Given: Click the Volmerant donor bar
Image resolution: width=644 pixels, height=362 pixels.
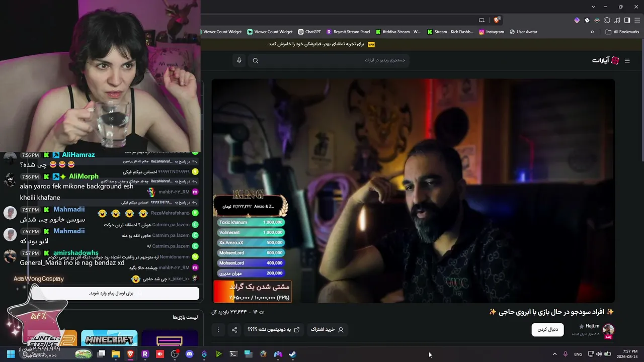Looking at the screenshot, I should click(251, 232).
